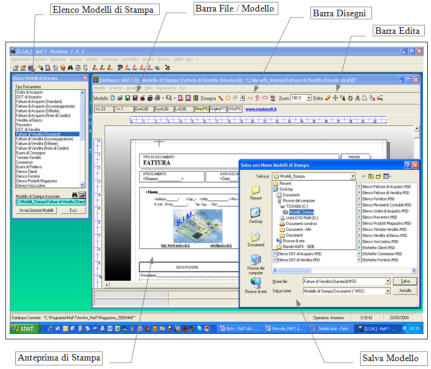The height and width of the screenshot is (369, 431).
Task: Click the FATTURA title in print preview
Action: point(156,163)
